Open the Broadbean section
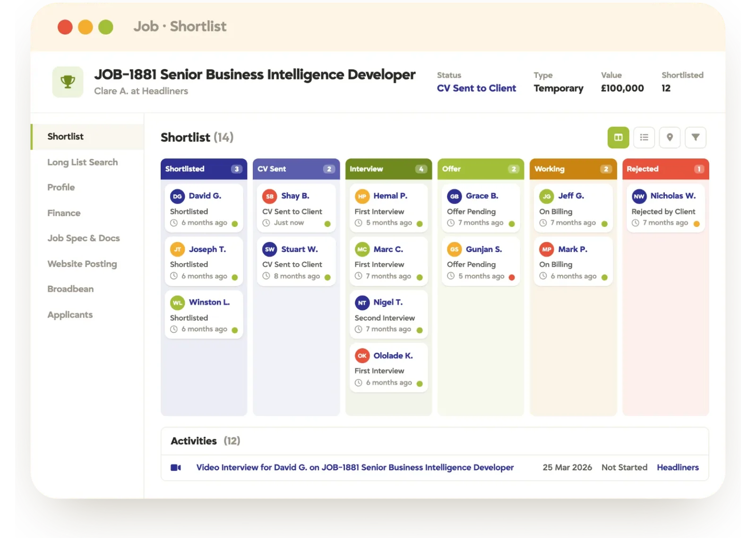Viewport: 756px width, 538px height. 70,289
